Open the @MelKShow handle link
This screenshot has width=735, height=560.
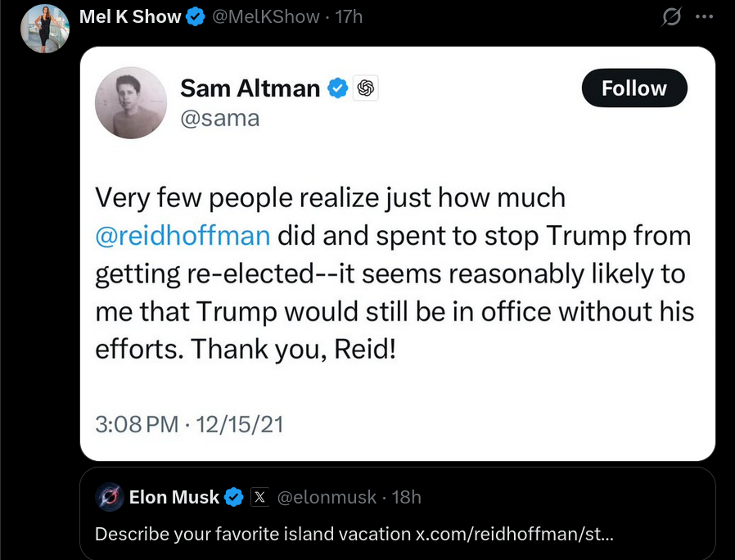(x=266, y=17)
